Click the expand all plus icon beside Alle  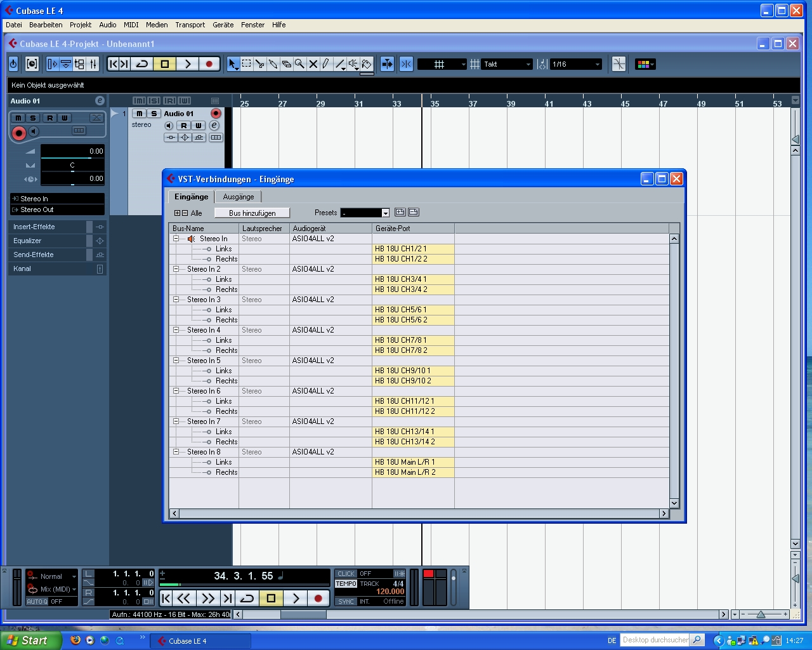178,213
